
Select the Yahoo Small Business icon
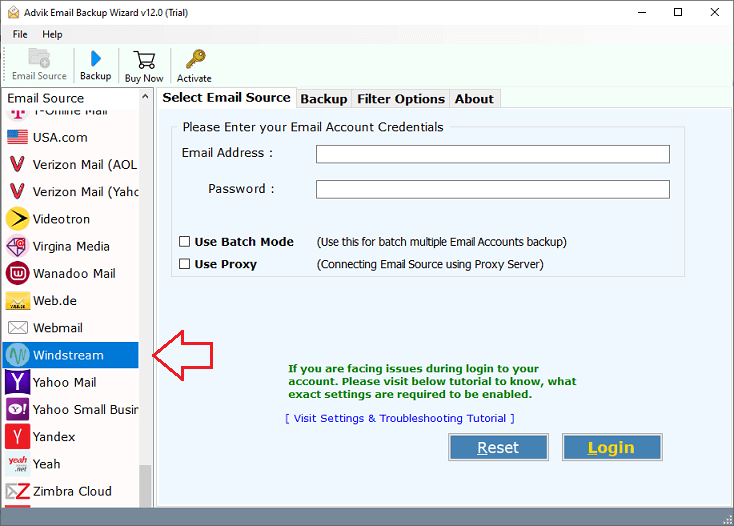(x=17, y=409)
